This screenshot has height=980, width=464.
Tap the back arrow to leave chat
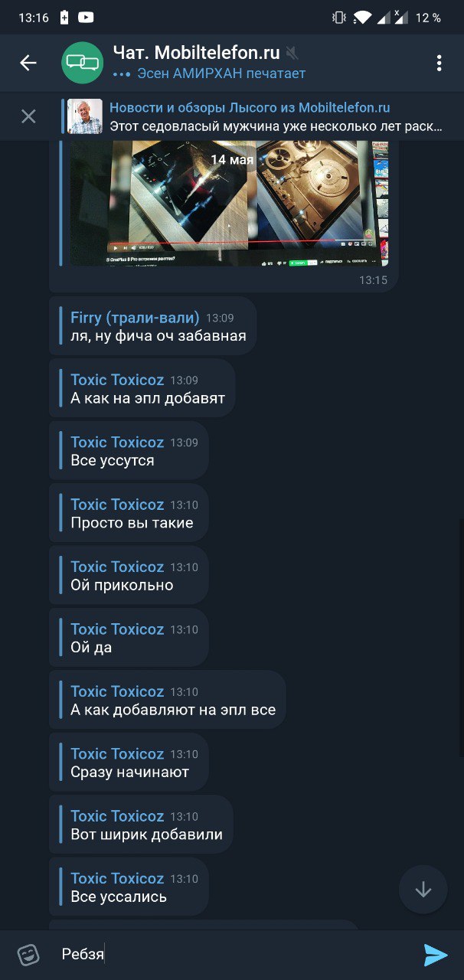tap(28, 63)
